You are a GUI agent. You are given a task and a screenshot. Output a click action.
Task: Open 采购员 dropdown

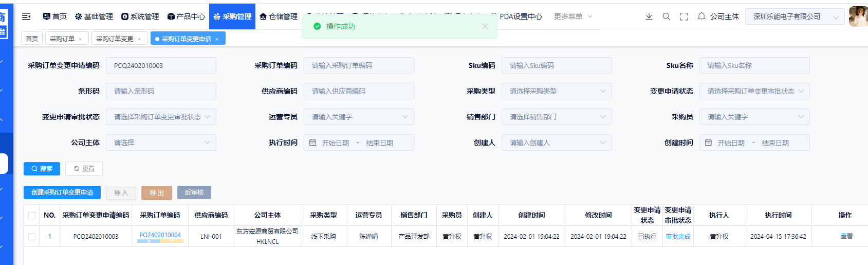754,117
